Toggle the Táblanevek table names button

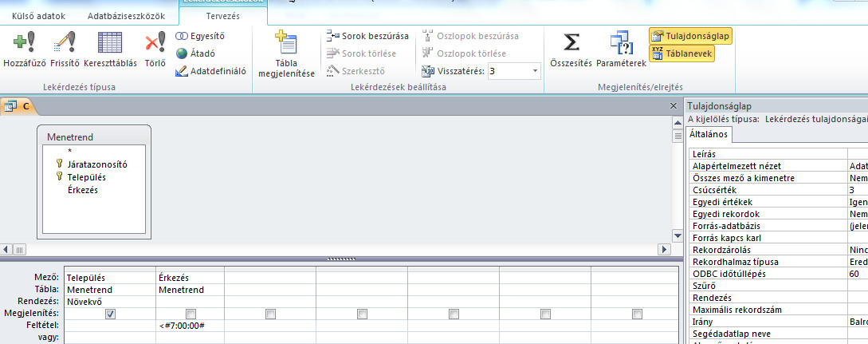pyautogui.click(x=681, y=53)
